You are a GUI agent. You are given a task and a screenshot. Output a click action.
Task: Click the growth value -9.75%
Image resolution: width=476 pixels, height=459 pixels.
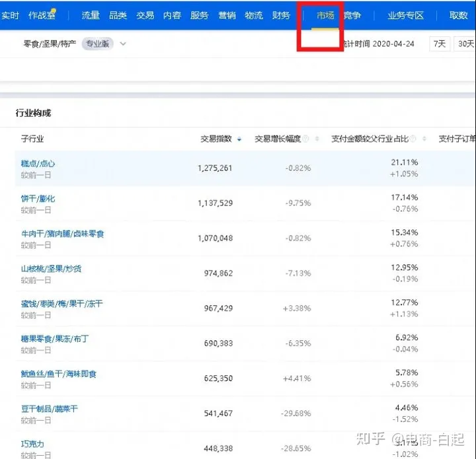pos(298,203)
